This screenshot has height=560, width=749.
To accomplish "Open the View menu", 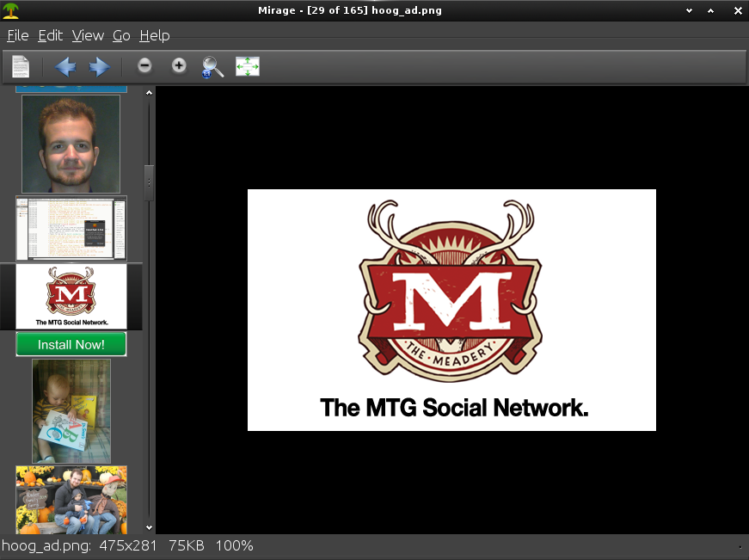I will (88, 35).
